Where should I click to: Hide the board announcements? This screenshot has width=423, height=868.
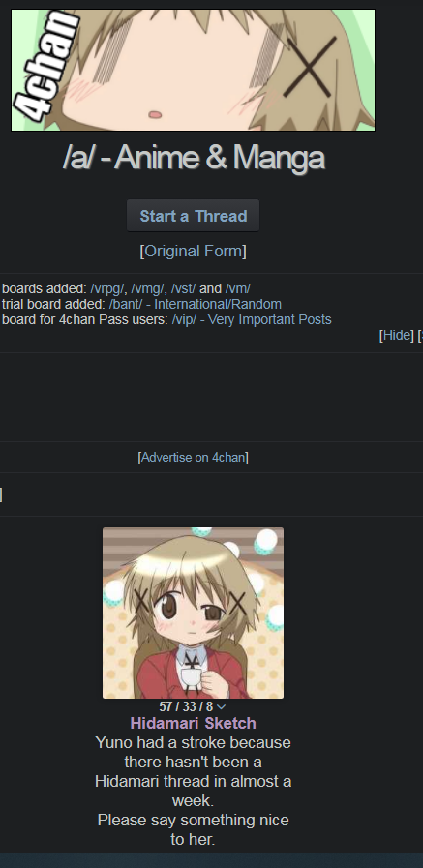397,335
